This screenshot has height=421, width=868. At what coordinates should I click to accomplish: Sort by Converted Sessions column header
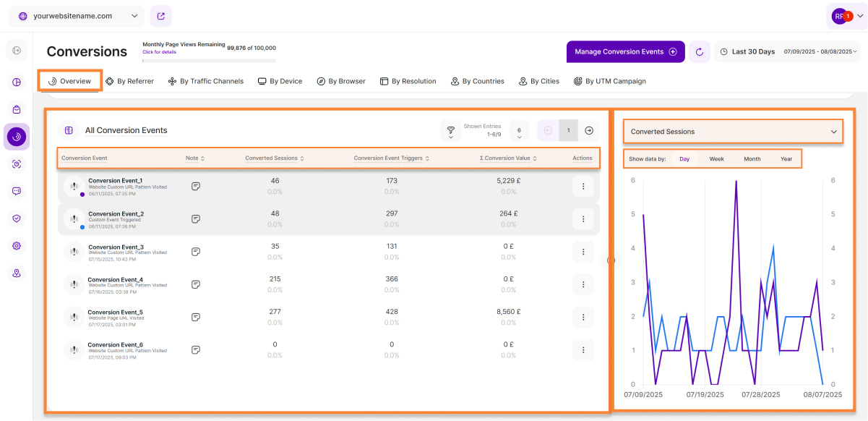coord(274,158)
